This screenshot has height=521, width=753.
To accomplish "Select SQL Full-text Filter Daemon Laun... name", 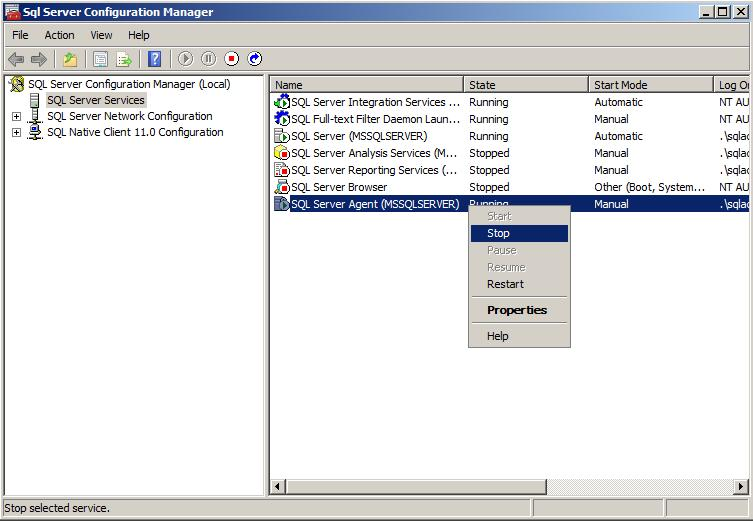I will [x=376, y=119].
